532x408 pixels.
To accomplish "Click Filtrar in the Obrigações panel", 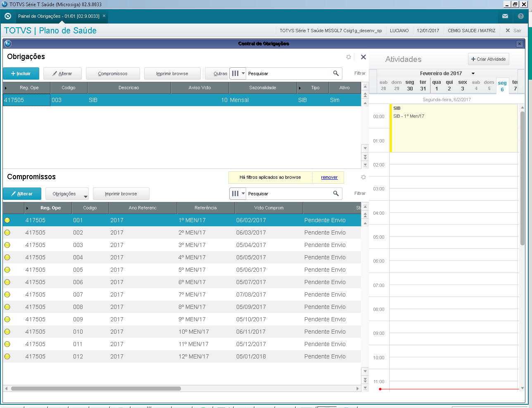I will 360,74.
